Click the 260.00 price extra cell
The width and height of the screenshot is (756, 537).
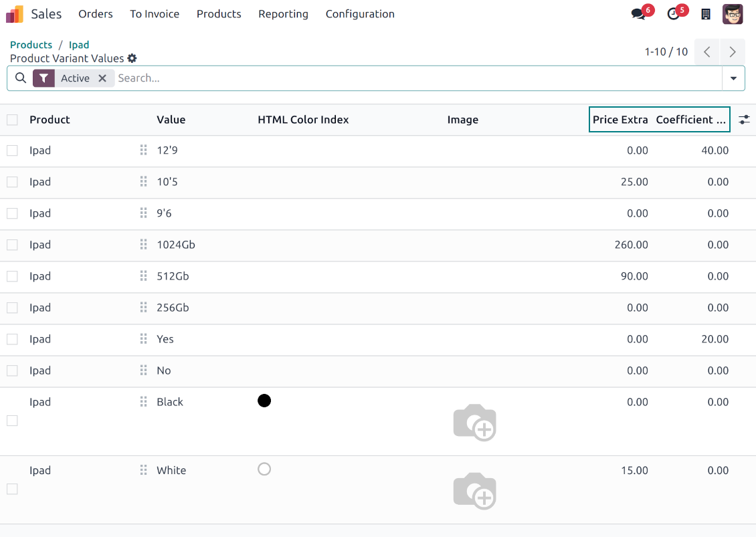[x=631, y=245]
